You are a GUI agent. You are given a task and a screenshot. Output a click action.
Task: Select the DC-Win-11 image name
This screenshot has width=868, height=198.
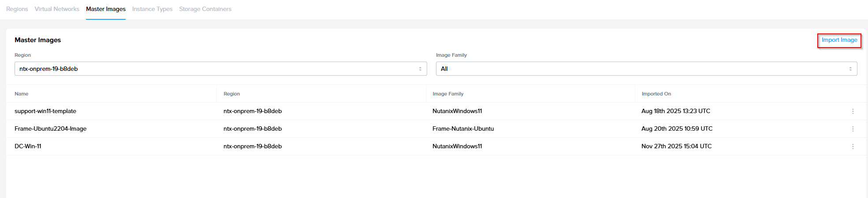pyautogui.click(x=28, y=147)
